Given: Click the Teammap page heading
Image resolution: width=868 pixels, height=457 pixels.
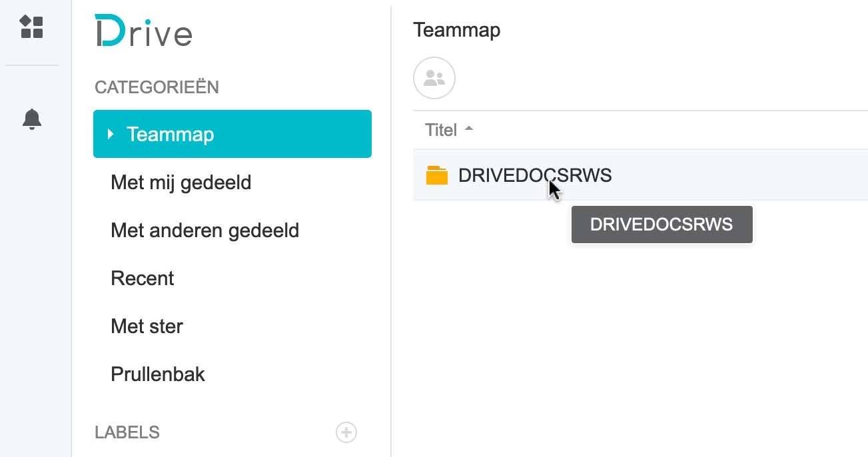Looking at the screenshot, I should (456, 30).
